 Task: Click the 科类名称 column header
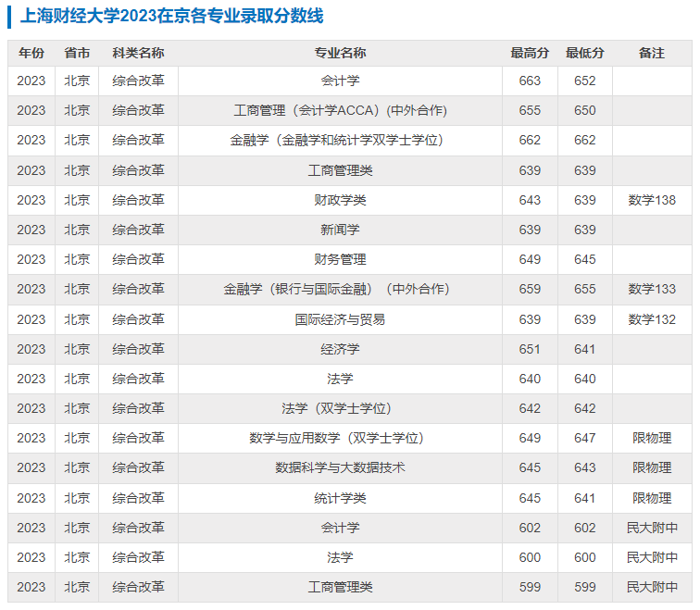(138, 53)
